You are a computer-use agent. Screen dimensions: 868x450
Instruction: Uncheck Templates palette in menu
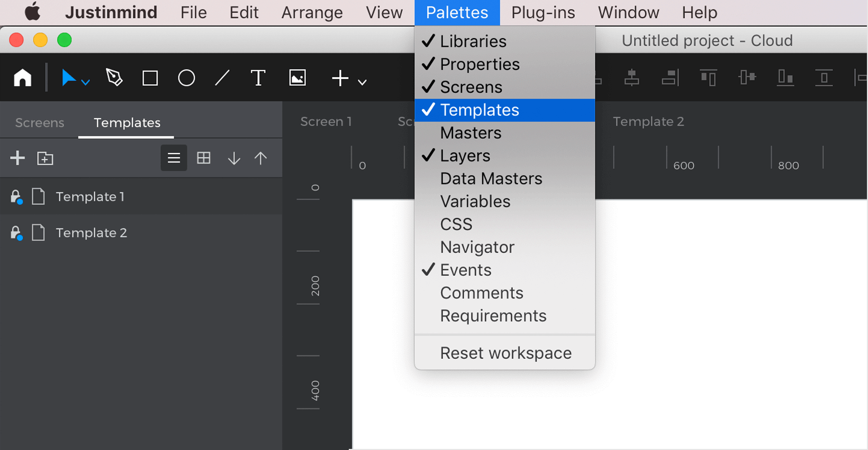coord(505,110)
